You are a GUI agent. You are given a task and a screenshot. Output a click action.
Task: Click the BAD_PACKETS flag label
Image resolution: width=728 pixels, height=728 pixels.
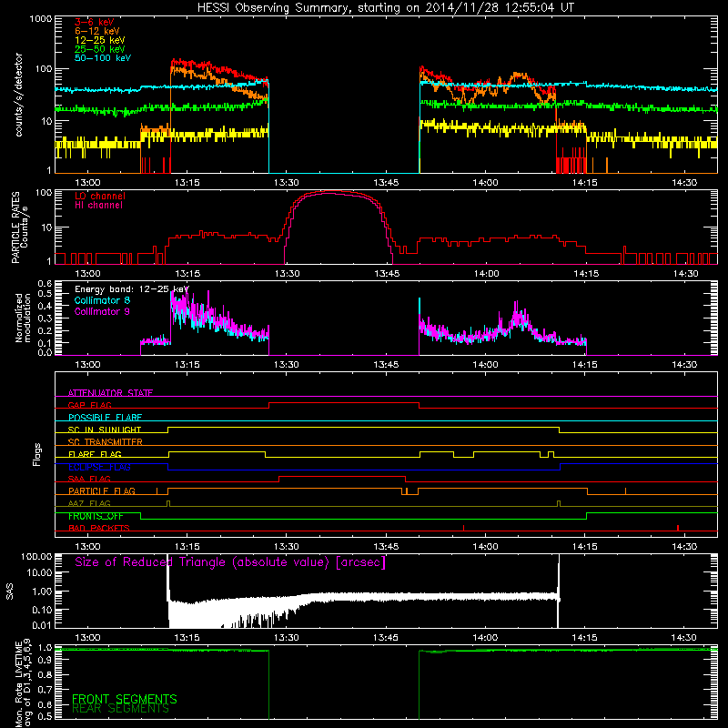[99, 528]
